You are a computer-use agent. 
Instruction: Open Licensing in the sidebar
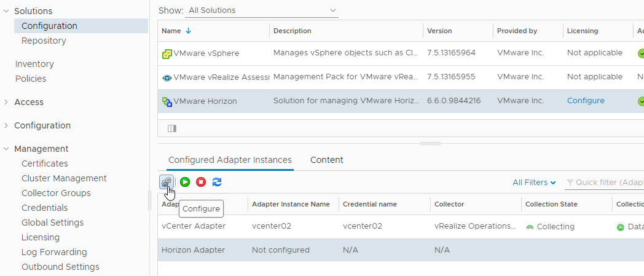(x=41, y=237)
